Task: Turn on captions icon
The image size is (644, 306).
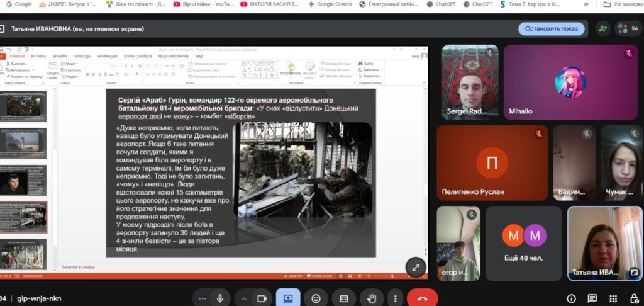Action: pos(344,298)
